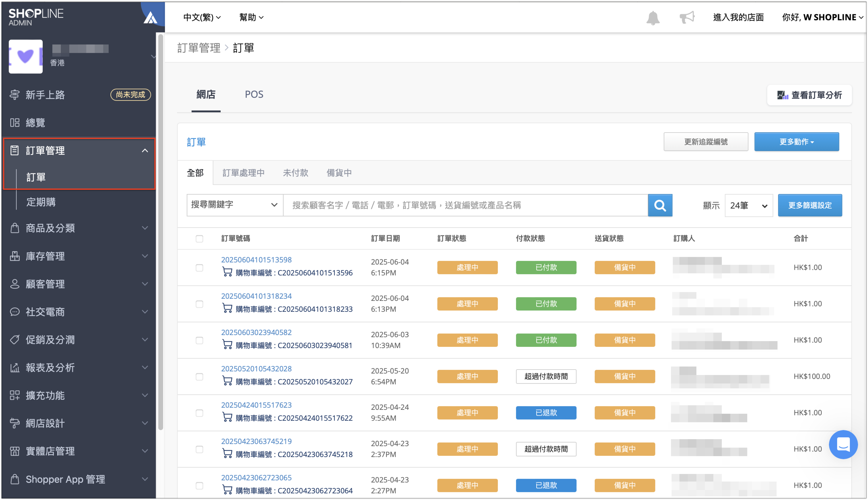868x500 pixels.
Task: Check order 20250603023940582 checkbox
Action: (199, 340)
